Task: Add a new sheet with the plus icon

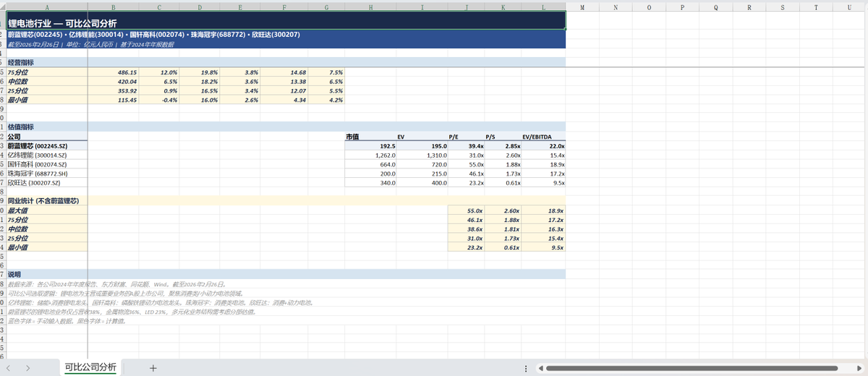Action: click(153, 367)
